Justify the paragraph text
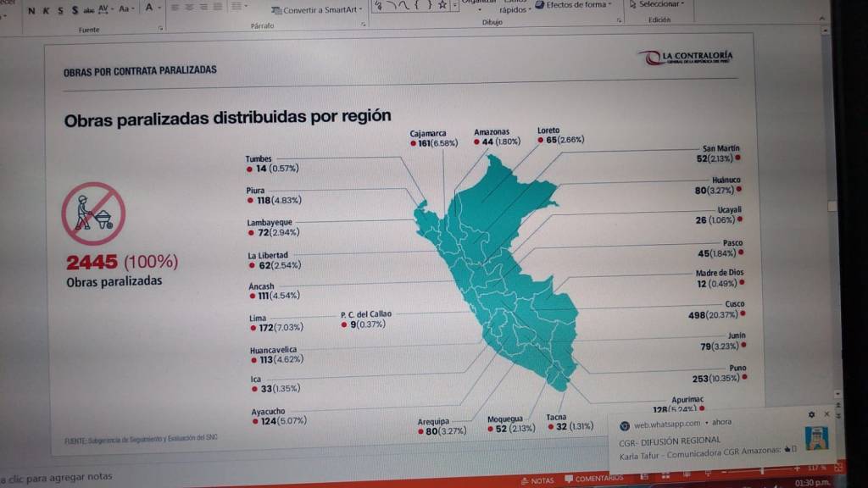868x488 pixels. (218, 8)
